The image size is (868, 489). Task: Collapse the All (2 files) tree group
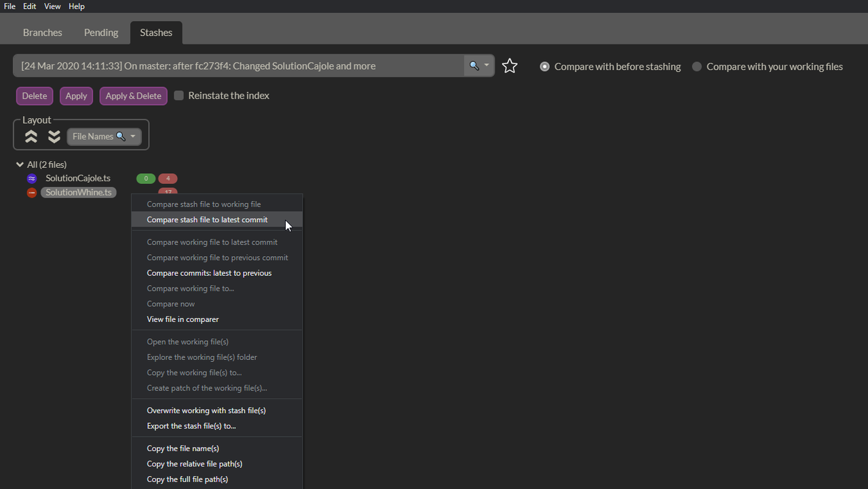20,164
